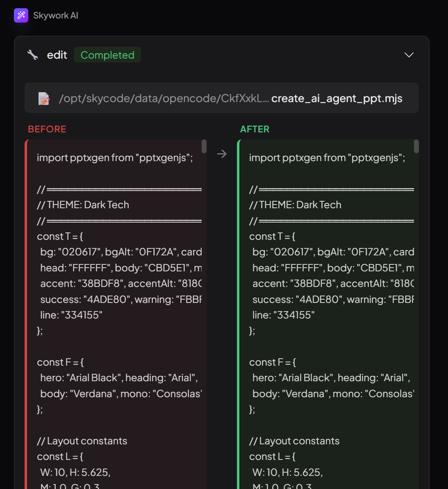Click the create_ai_agent_ppt.mjs filename
This screenshot has width=448, height=489.
click(x=337, y=98)
